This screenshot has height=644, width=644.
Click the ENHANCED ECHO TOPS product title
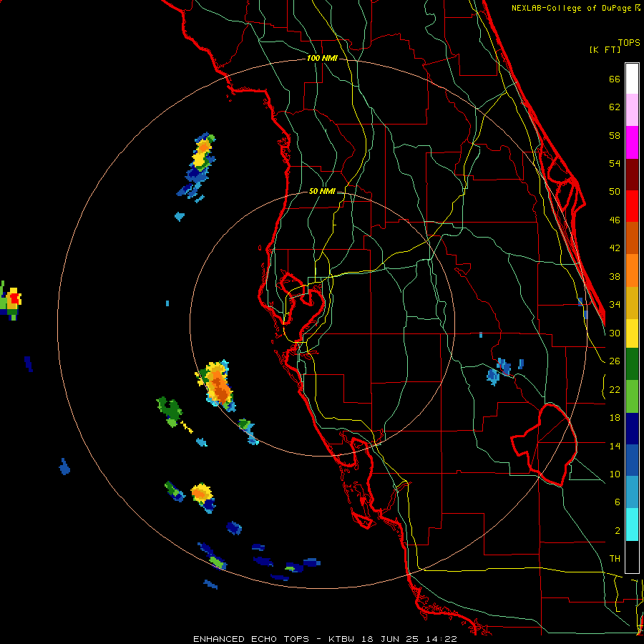(x=251, y=639)
